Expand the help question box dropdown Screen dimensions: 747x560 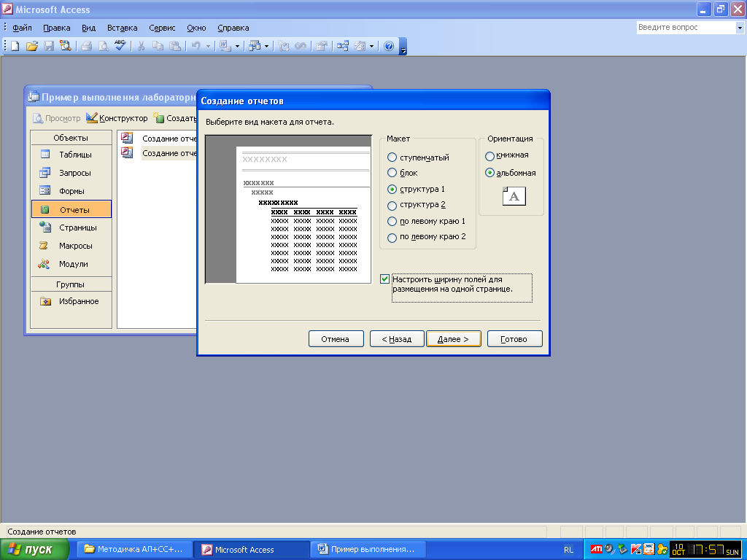[739, 28]
